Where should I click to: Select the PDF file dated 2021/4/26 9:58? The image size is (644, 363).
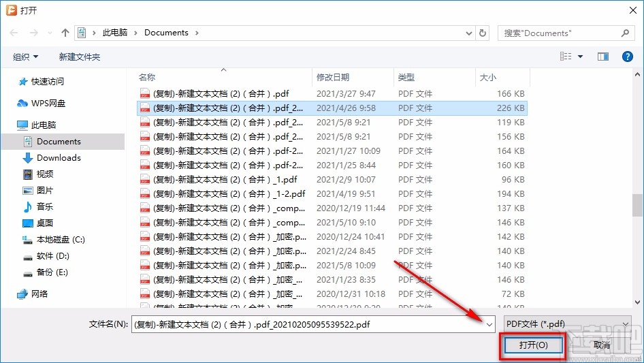point(332,108)
